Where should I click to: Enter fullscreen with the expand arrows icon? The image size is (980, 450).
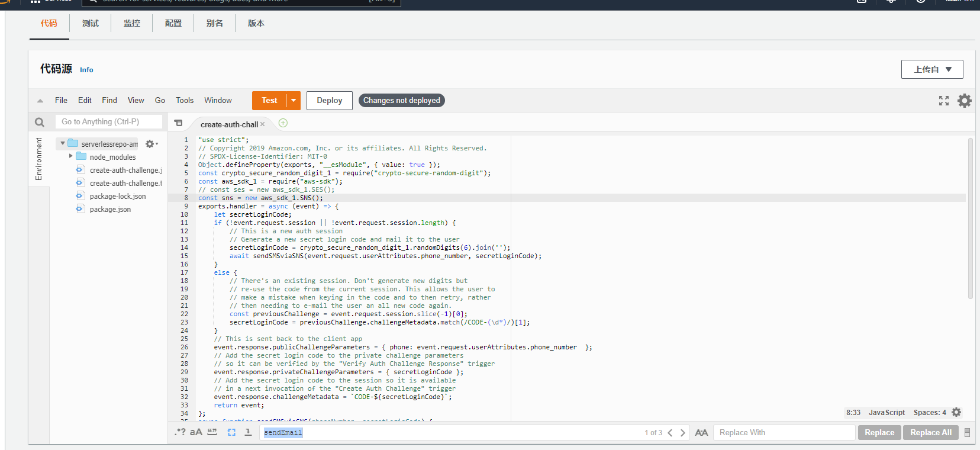(944, 101)
